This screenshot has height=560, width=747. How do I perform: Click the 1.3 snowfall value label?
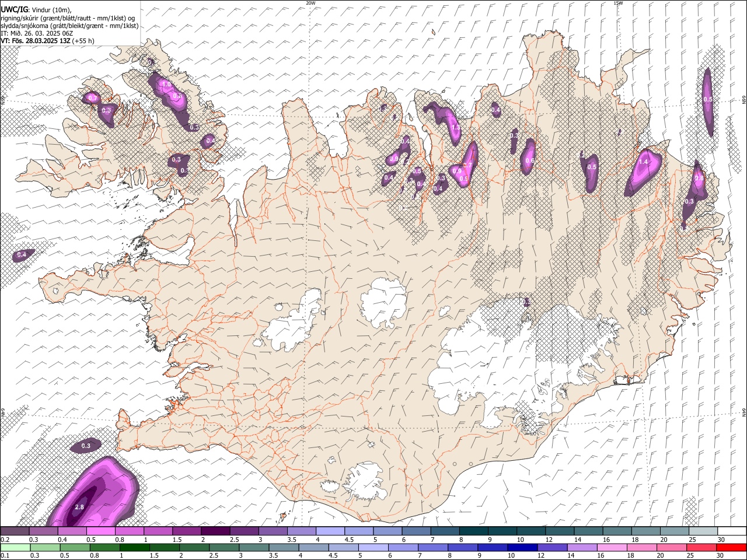coord(456,127)
